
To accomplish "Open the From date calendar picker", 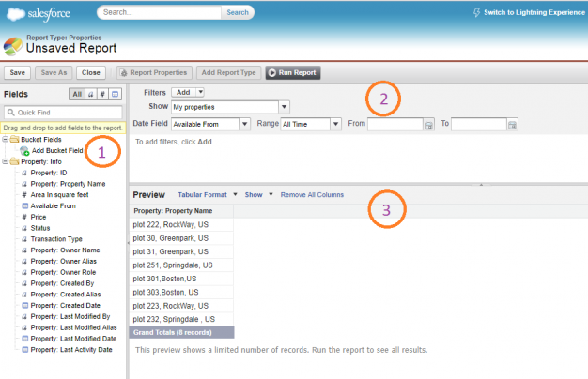I will point(427,124).
